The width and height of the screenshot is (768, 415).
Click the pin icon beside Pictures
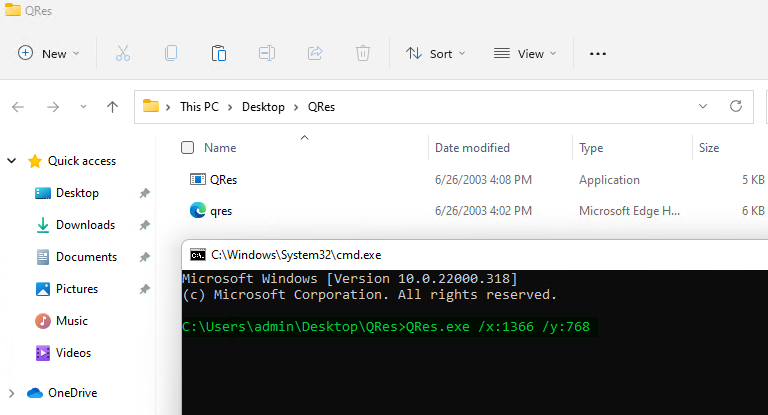click(144, 289)
